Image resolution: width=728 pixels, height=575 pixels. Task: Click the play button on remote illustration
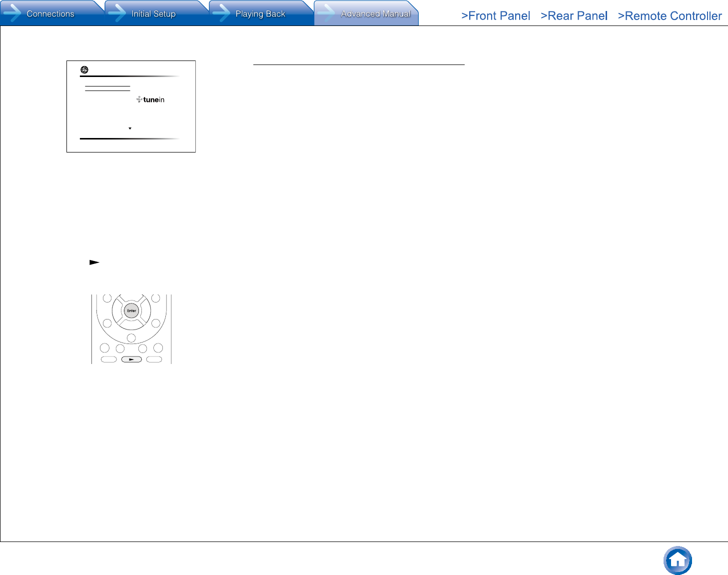(131, 359)
